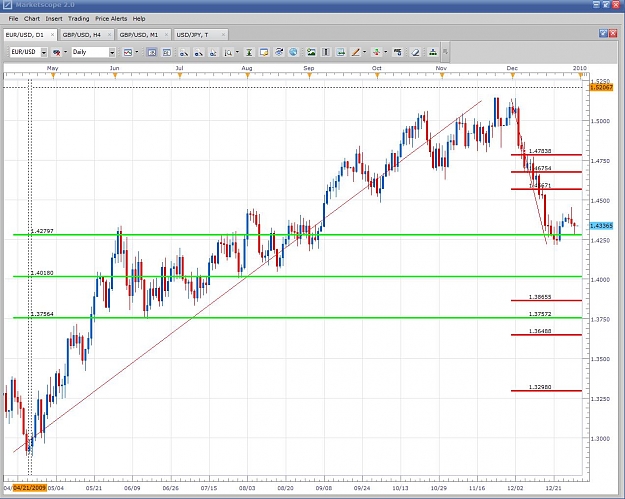Click the 1.38658 red level label
625x499 pixels.
540,297
